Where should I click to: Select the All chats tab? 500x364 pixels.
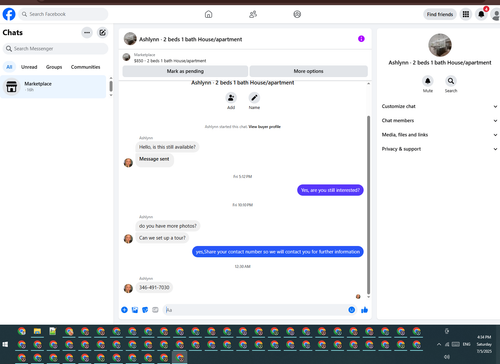click(9, 67)
